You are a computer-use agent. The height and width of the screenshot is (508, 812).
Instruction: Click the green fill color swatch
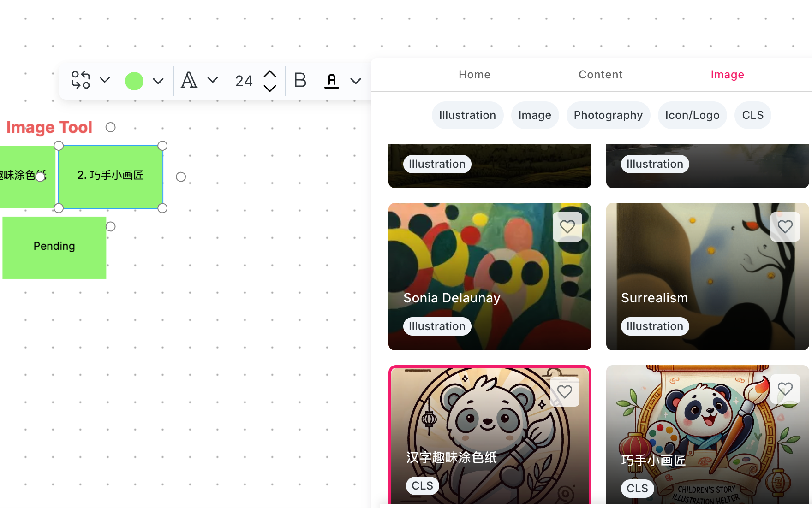[x=134, y=81]
